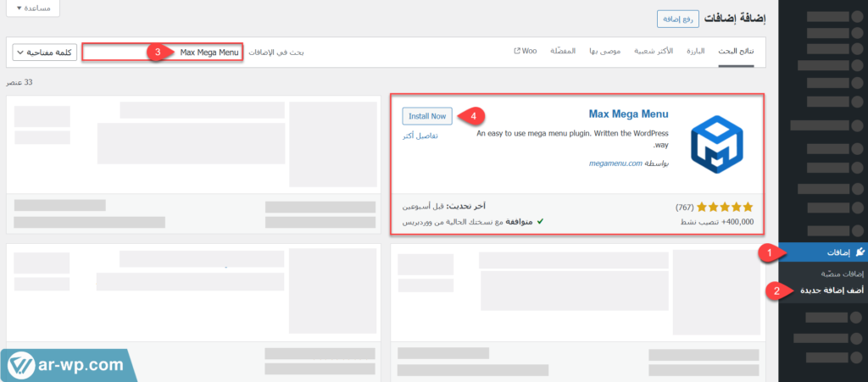The image size is (868, 382).
Task: Open the Woo tab with external-link icon
Action: tap(526, 52)
